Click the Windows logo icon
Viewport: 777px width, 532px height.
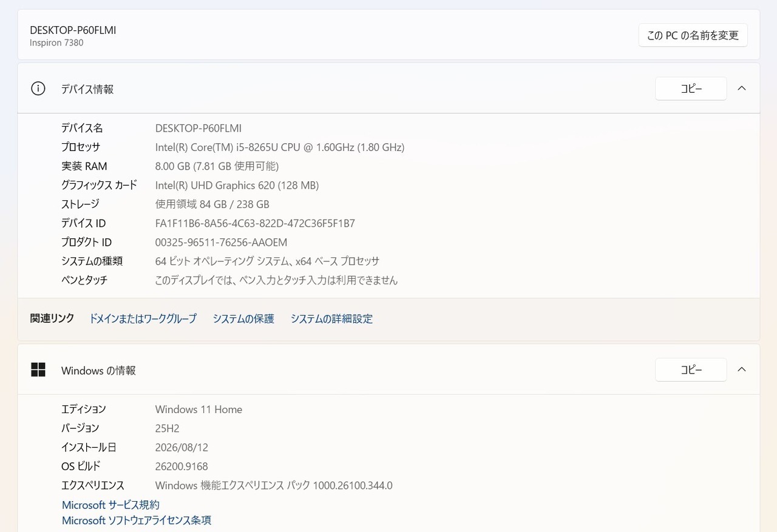tap(38, 370)
